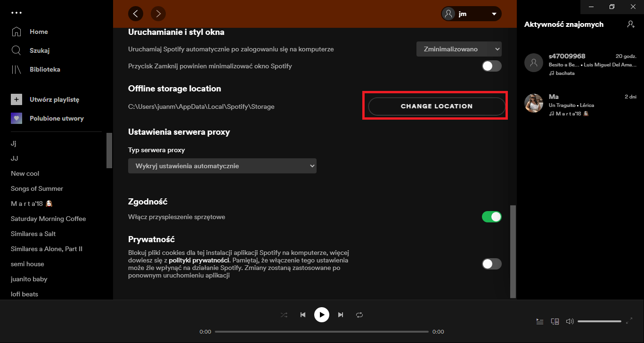Image resolution: width=644 pixels, height=343 pixels.
Task: Open Similares a Salt playlist
Action: click(33, 234)
